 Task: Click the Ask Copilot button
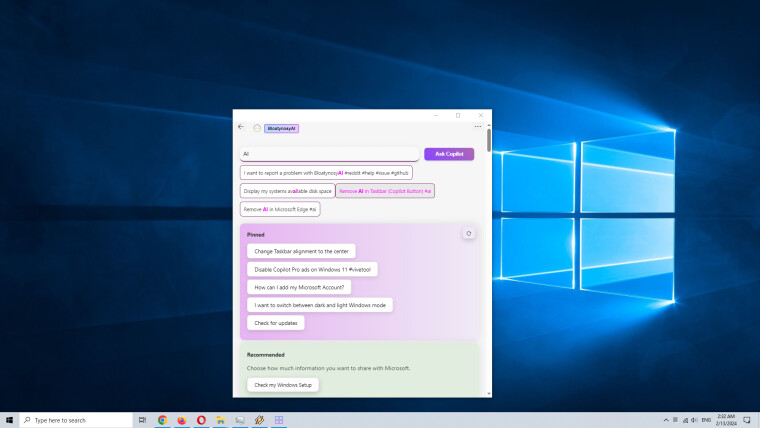coord(448,154)
